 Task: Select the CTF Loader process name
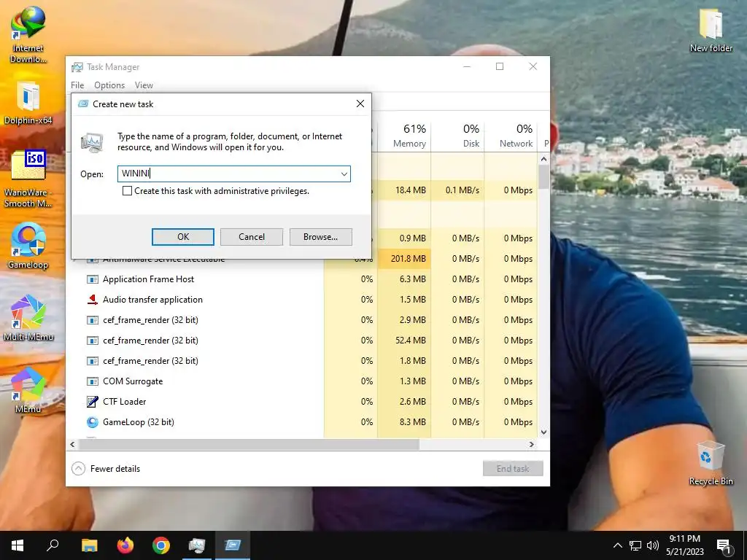pyautogui.click(x=124, y=402)
